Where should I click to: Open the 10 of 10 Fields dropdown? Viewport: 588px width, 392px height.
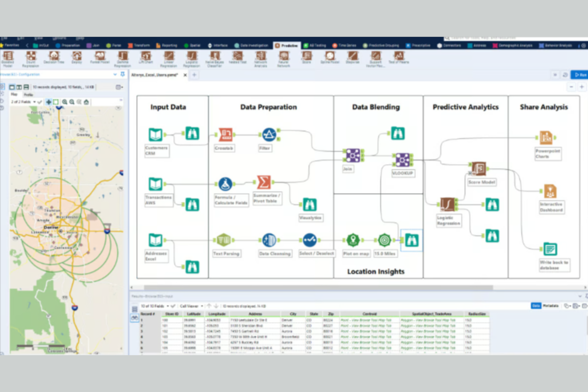click(155, 306)
